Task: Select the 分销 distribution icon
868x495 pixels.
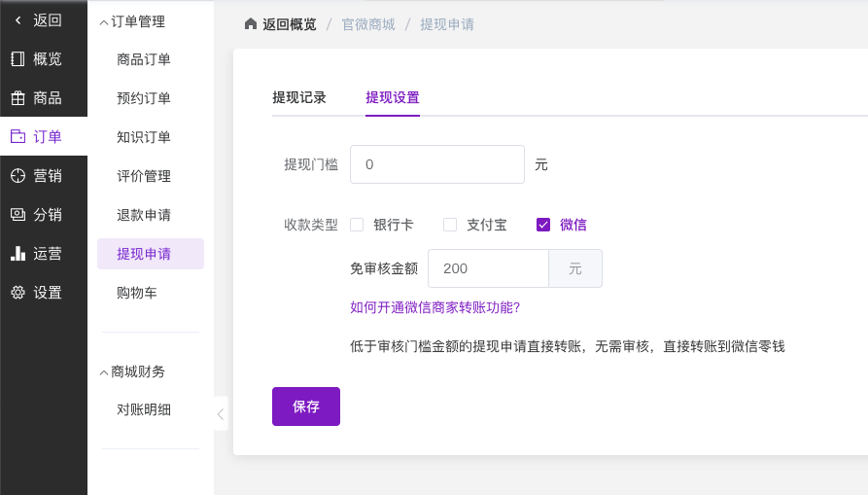Action: pos(17,215)
